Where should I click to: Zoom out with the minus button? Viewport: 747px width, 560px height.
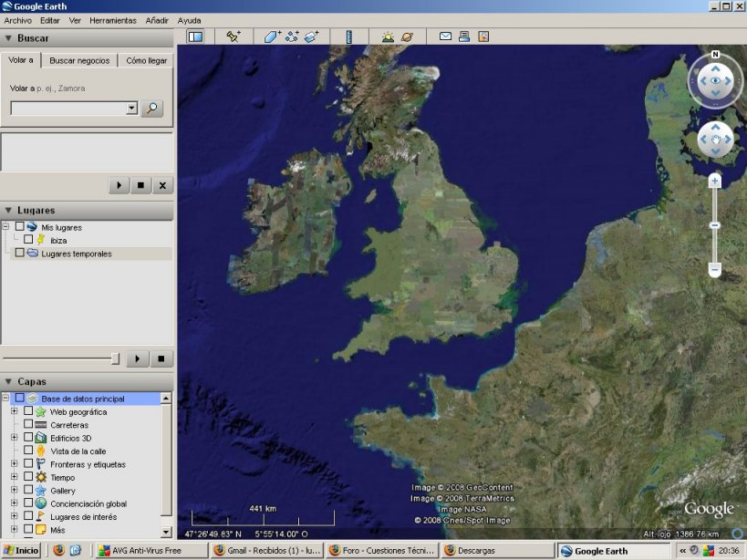[714, 270]
